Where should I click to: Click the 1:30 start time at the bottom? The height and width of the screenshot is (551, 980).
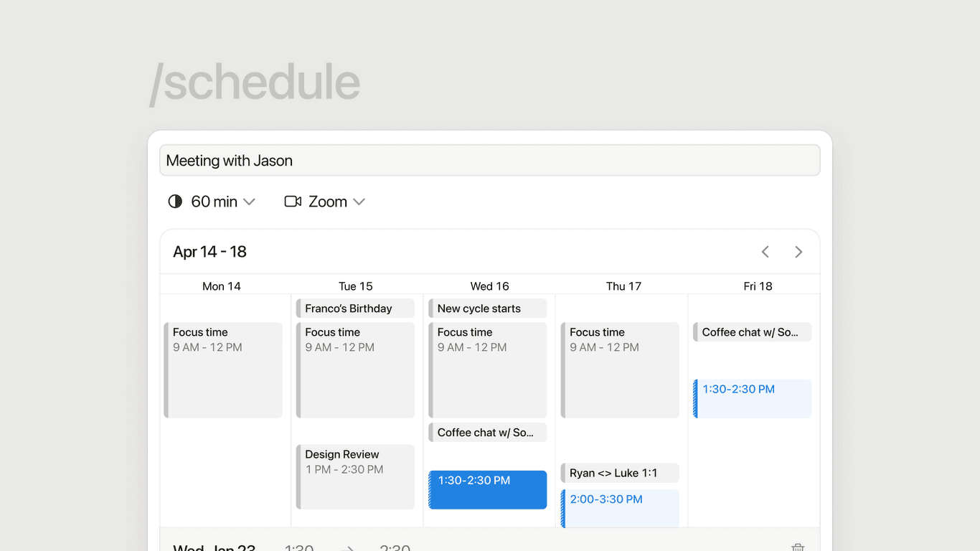[298, 547]
